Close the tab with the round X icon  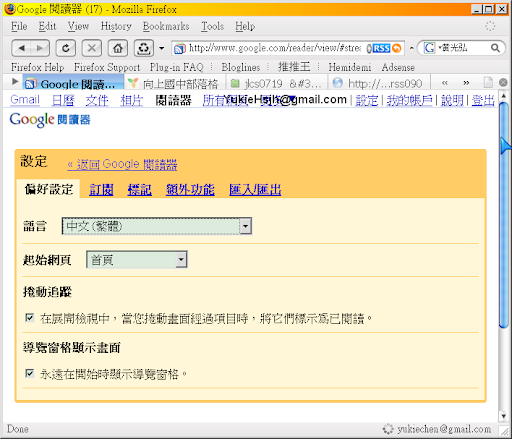click(503, 82)
